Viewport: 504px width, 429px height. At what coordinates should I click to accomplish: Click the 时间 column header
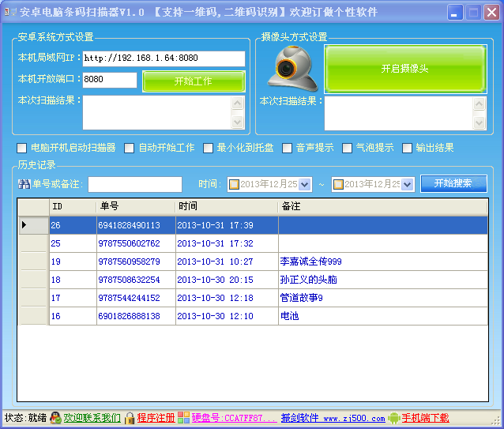click(227, 206)
